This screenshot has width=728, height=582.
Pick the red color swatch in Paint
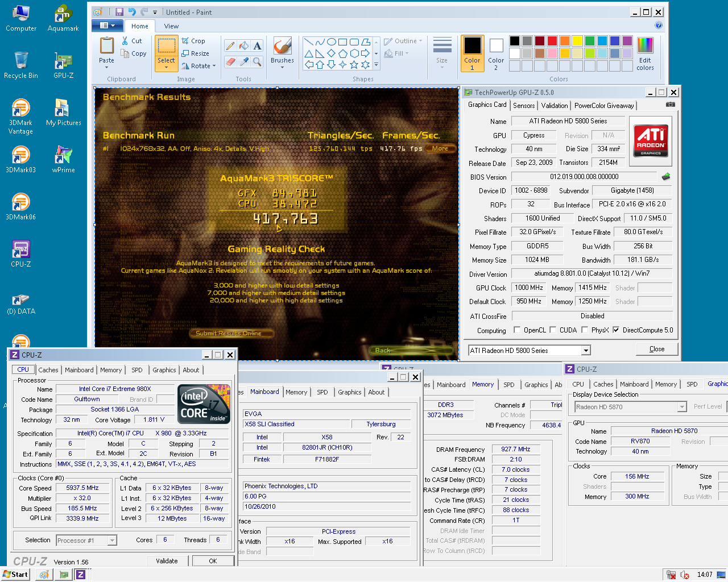(x=552, y=40)
